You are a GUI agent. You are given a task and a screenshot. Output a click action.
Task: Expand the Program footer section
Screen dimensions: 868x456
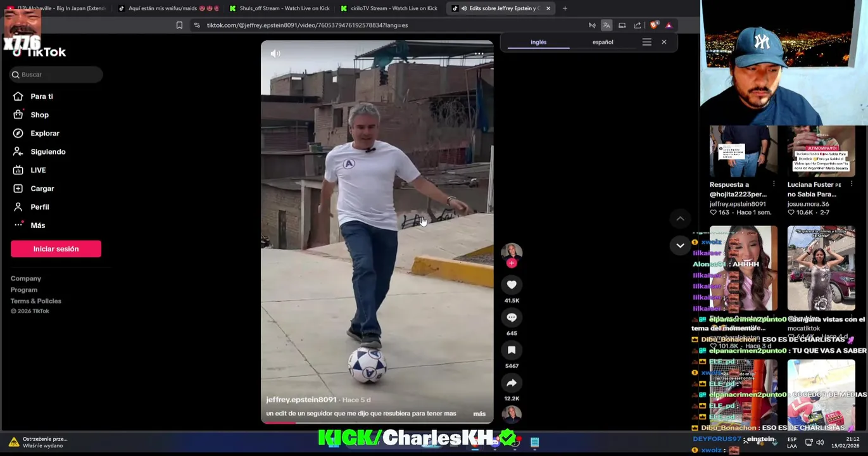click(x=23, y=290)
